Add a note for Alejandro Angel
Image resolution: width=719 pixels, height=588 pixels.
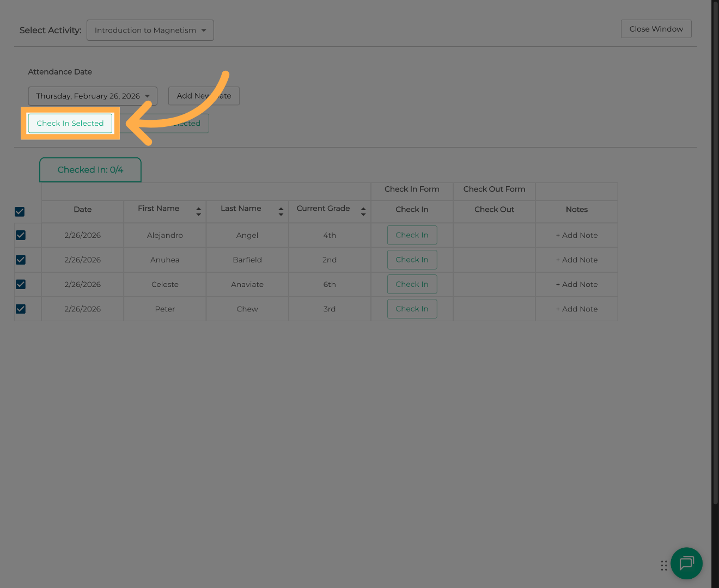(576, 235)
